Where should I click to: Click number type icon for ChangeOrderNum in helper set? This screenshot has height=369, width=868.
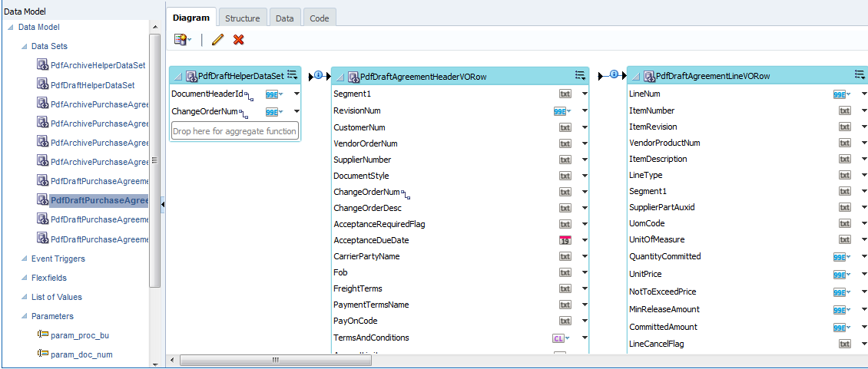(x=273, y=112)
